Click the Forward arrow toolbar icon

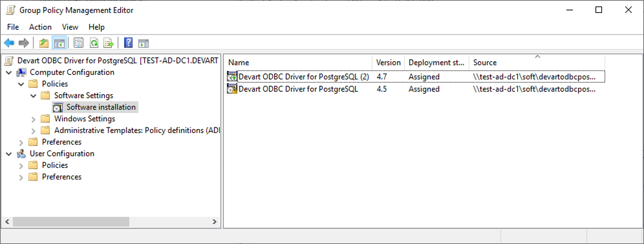(24, 43)
